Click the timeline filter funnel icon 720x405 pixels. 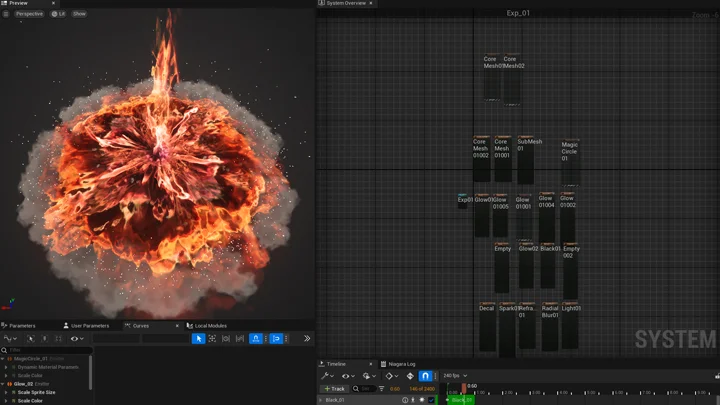[x=382, y=388]
